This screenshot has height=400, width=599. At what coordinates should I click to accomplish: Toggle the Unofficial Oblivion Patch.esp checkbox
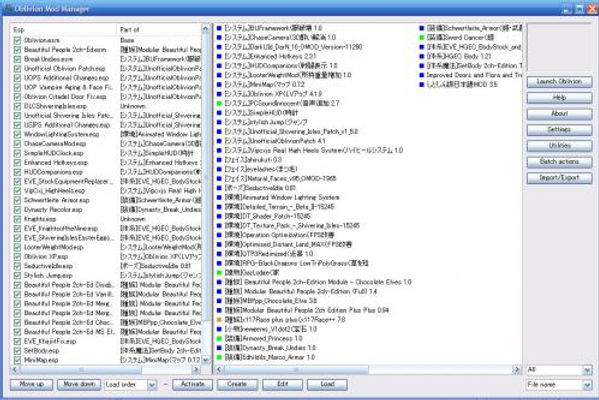17,69
